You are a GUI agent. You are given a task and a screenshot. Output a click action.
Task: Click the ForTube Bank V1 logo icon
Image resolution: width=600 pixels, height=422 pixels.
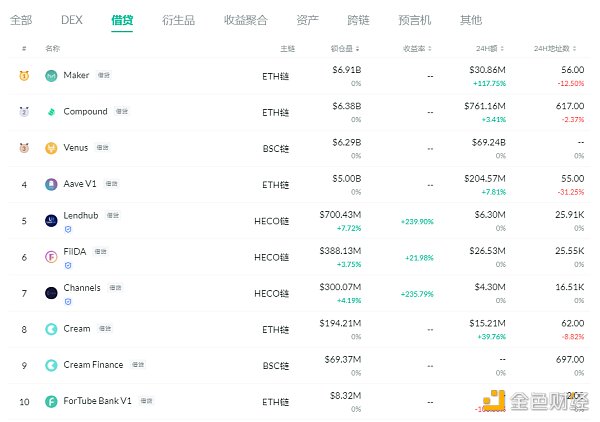click(x=51, y=401)
